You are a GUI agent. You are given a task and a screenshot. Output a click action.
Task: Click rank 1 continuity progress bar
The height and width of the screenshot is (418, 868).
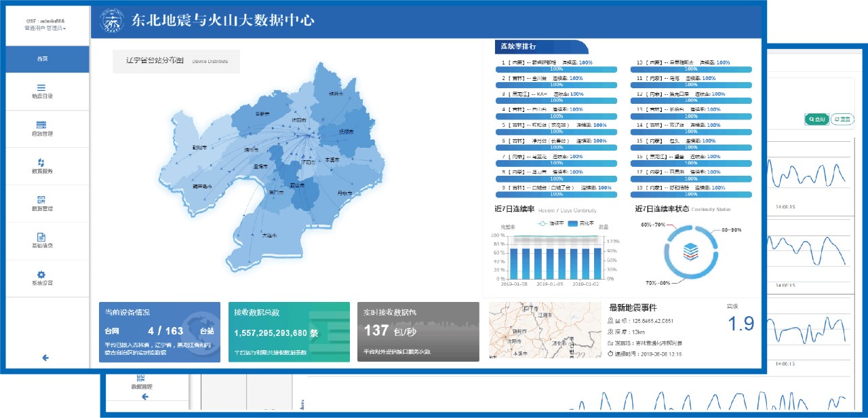[556, 69]
